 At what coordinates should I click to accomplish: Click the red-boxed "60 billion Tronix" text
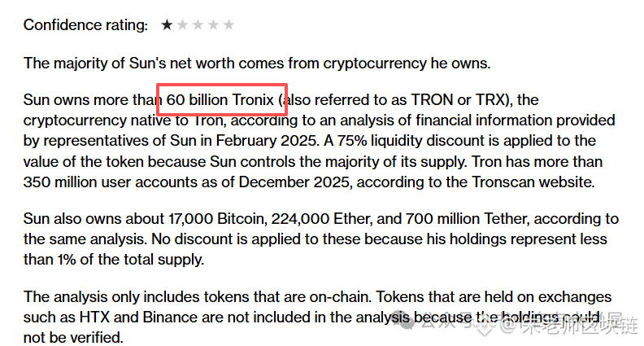(220, 100)
